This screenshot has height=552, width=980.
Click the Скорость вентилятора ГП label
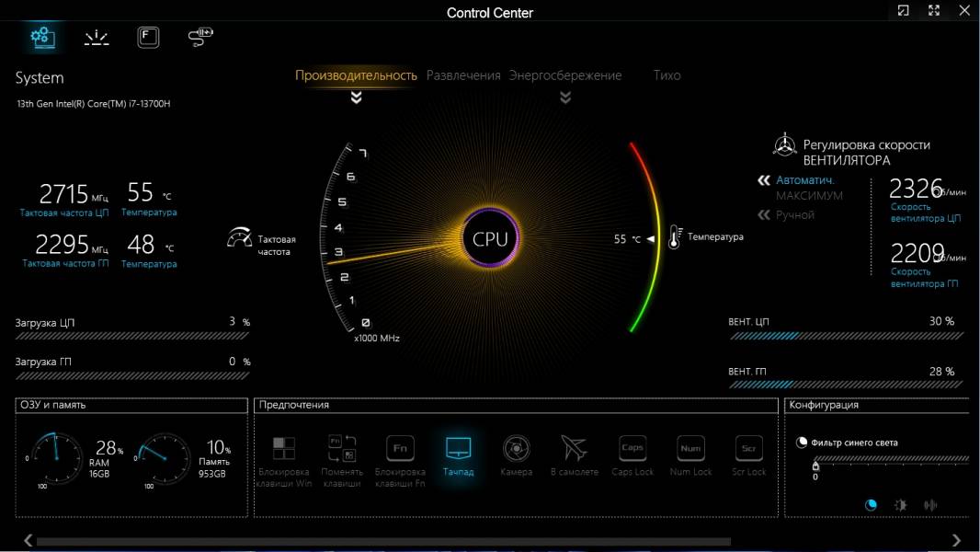click(924, 278)
